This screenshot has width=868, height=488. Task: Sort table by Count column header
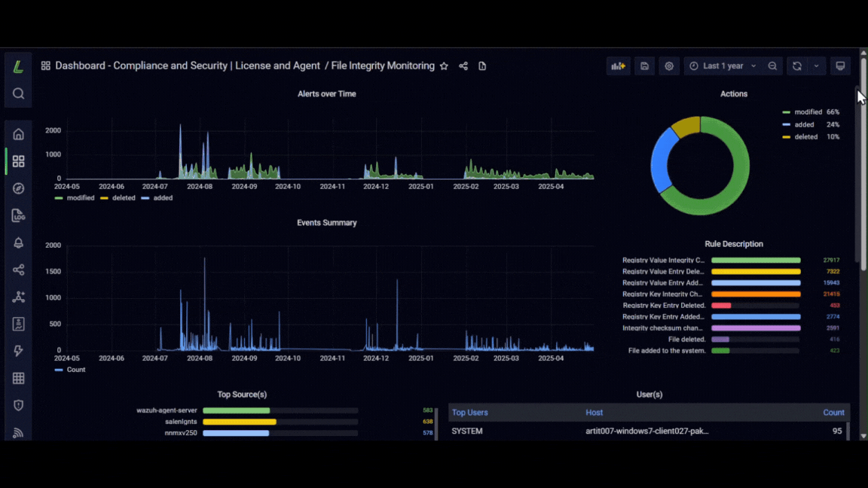click(833, 413)
